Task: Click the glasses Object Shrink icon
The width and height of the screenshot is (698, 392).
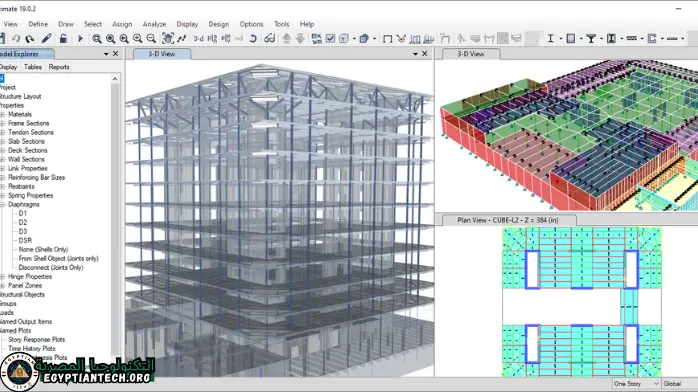Action: 269,39
